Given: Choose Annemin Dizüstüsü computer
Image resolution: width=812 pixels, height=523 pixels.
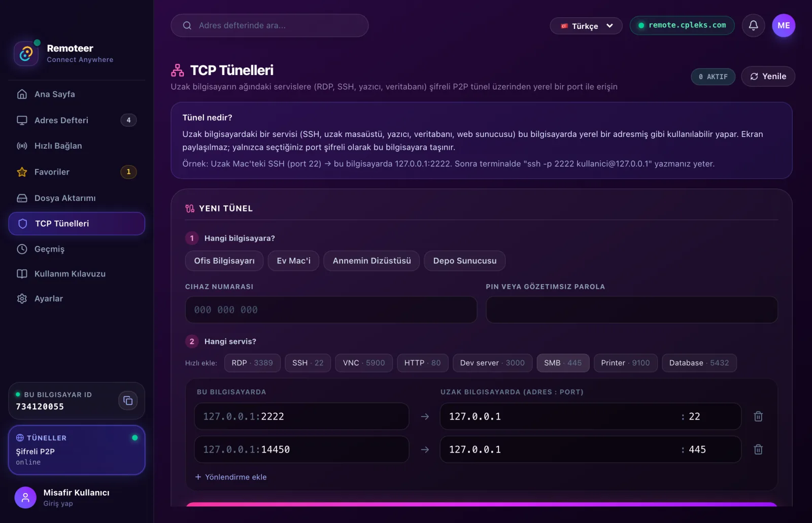Looking at the screenshot, I should pyautogui.click(x=371, y=261).
